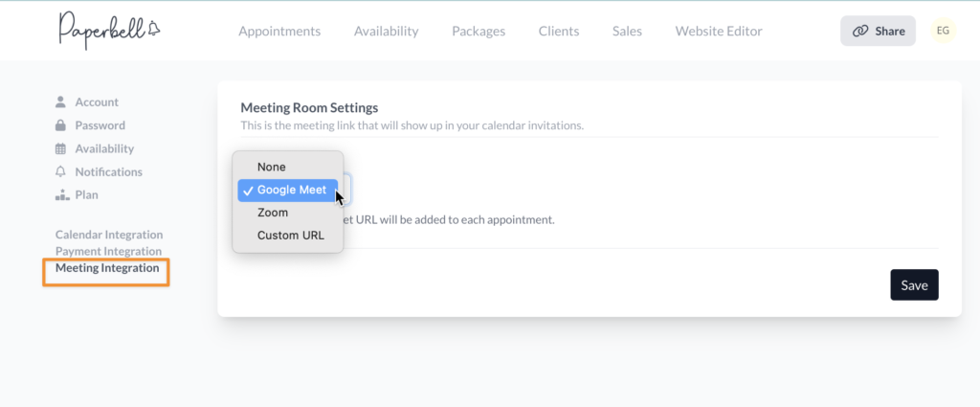Open the Appointments tab

[x=279, y=31]
